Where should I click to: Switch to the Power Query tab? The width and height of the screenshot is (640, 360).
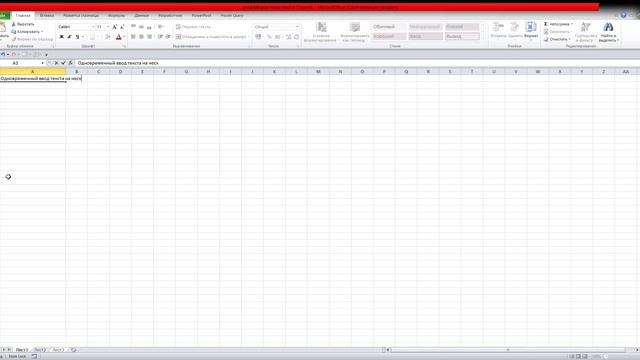[x=232, y=16]
